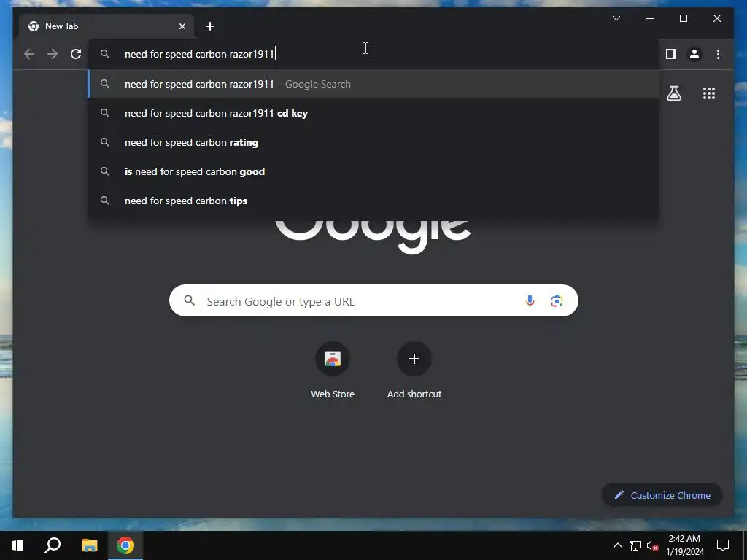Open the notification center icon
The height and width of the screenshot is (560, 747).
pyautogui.click(x=723, y=545)
